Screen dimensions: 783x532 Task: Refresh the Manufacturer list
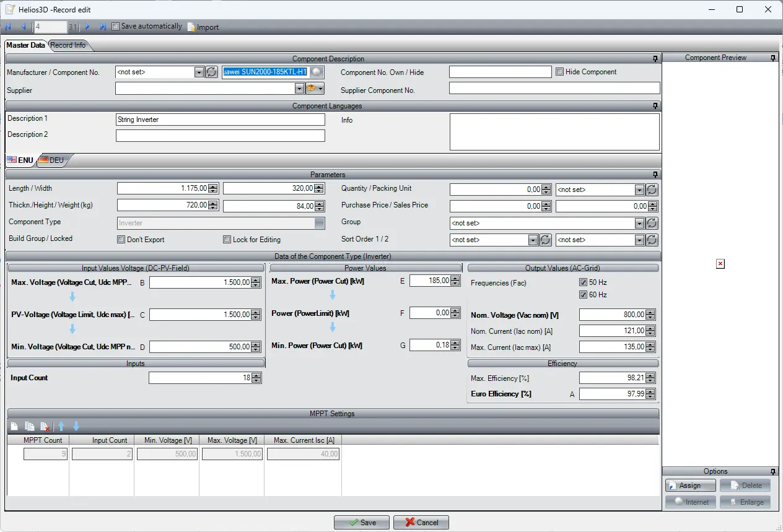pyautogui.click(x=211, y=72)
